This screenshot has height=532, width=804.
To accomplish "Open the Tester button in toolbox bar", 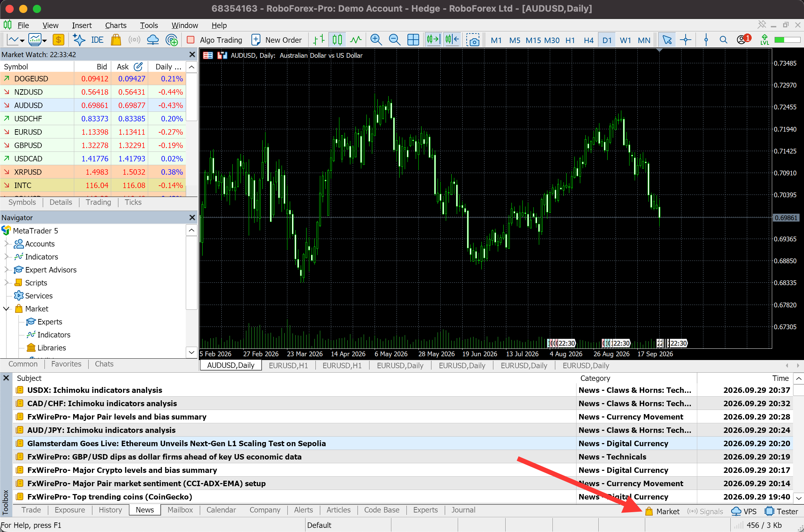I will coord(781,511).
